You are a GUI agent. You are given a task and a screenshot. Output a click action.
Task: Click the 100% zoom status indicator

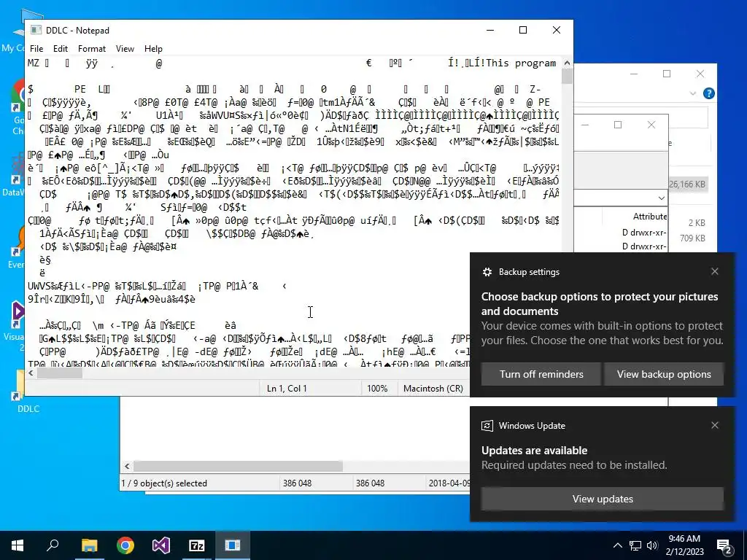tap(377, 388)
